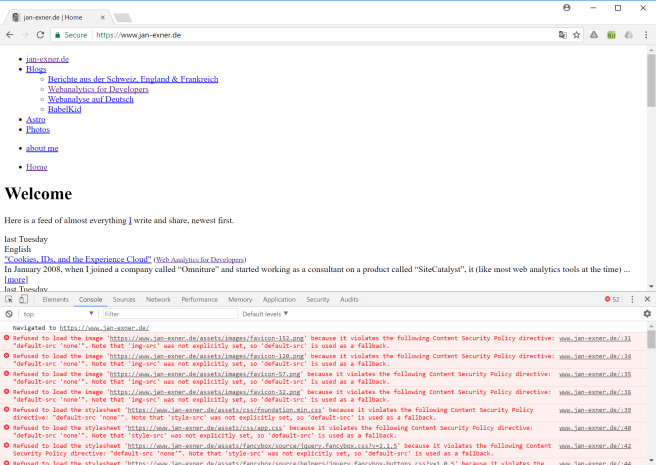
Task: Open the DevTools three-dot customize menu
Action: (630, 299)
